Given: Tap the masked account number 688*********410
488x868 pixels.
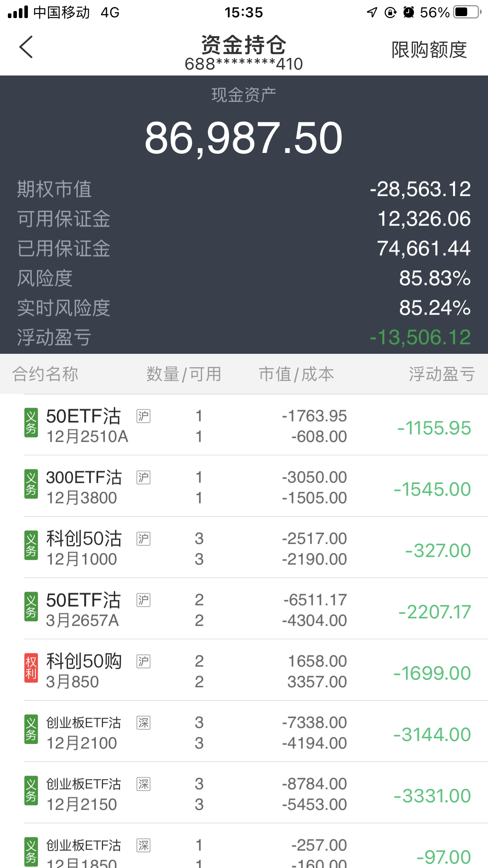Looking at the screenshot, I should 244,64.
